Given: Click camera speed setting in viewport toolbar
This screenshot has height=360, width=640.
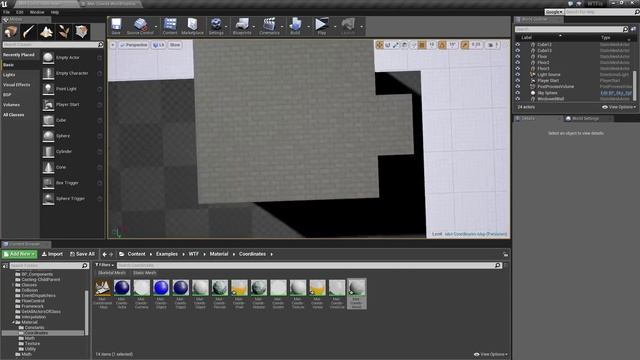Looking at the screenshot, I should (x=493, y=45).
